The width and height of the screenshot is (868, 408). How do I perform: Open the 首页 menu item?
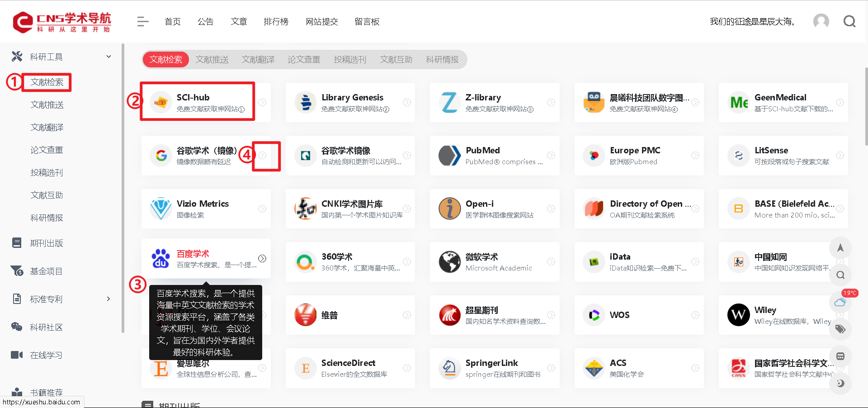(172, 21)
